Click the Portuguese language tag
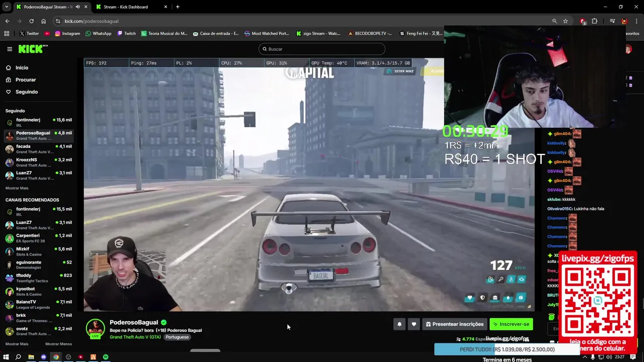The width and height of the screenshot is (644, 362). [177, 337]
